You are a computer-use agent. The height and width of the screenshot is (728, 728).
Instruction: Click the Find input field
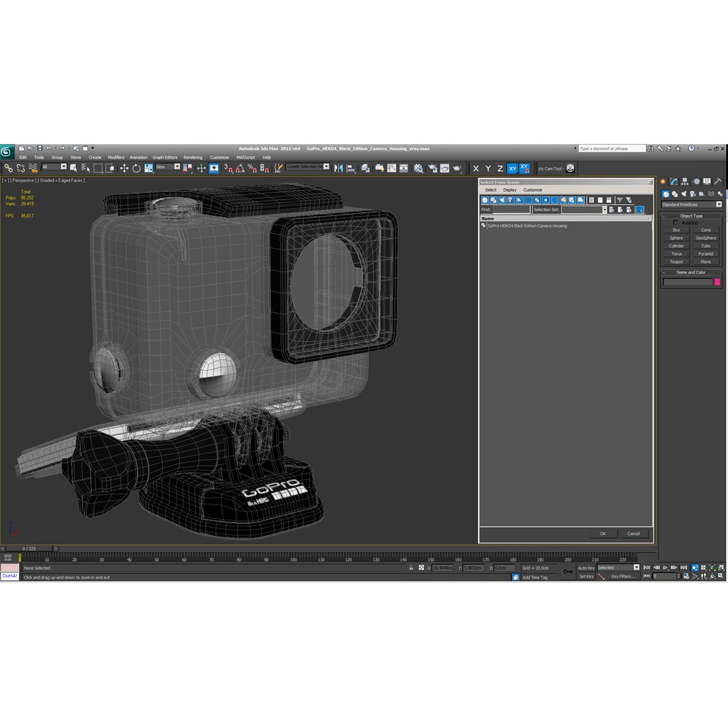(511, 210)
